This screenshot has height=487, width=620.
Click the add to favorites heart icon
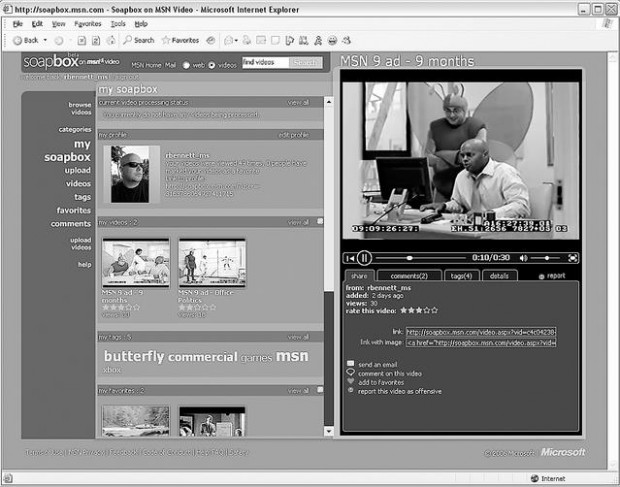tap(350, 381)
